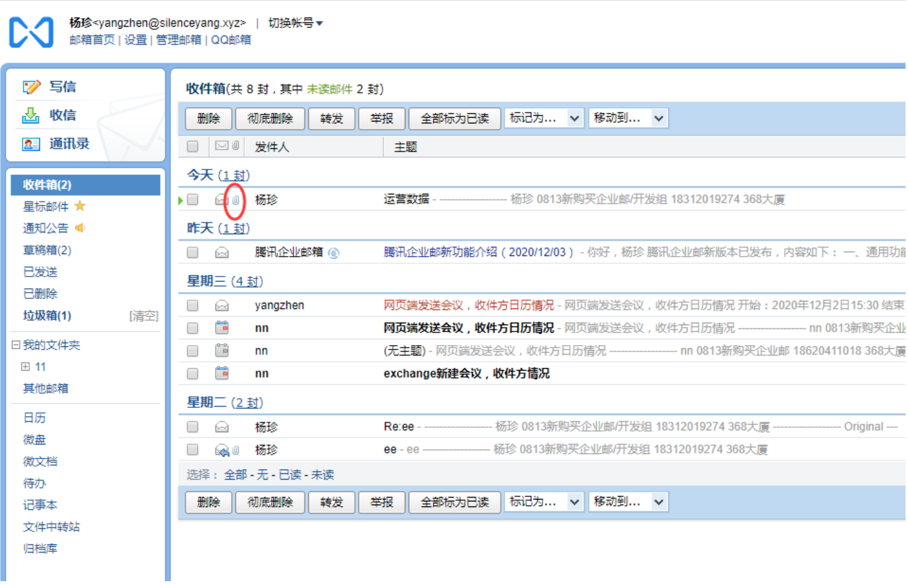Check the 运营数据 mail checkbox
The height and width of the screenshot is (588, 908).
click(192, 199)
